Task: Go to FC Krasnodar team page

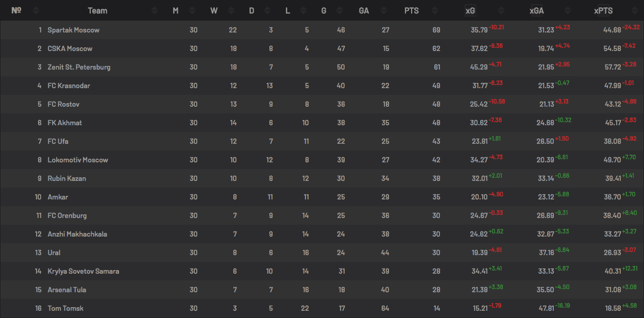Action: tap(69, 86)
